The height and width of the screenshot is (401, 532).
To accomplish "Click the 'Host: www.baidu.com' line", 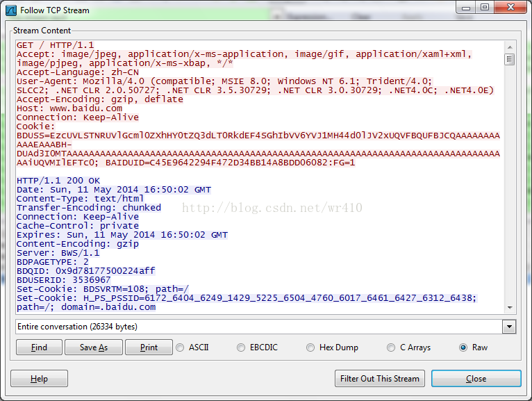I will coord(69,108).
